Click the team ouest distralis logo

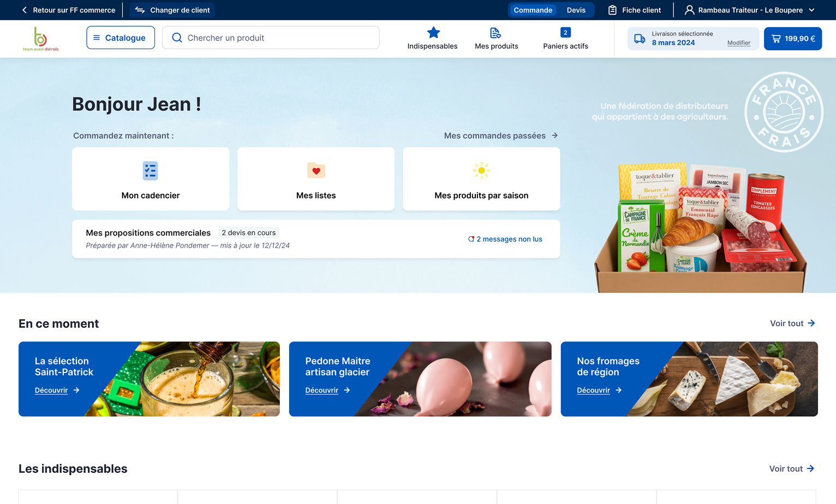40,39
